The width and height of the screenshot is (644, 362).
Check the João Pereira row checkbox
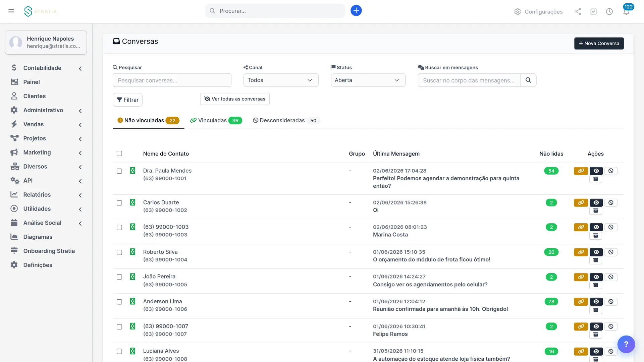click(x=119, y=277)
